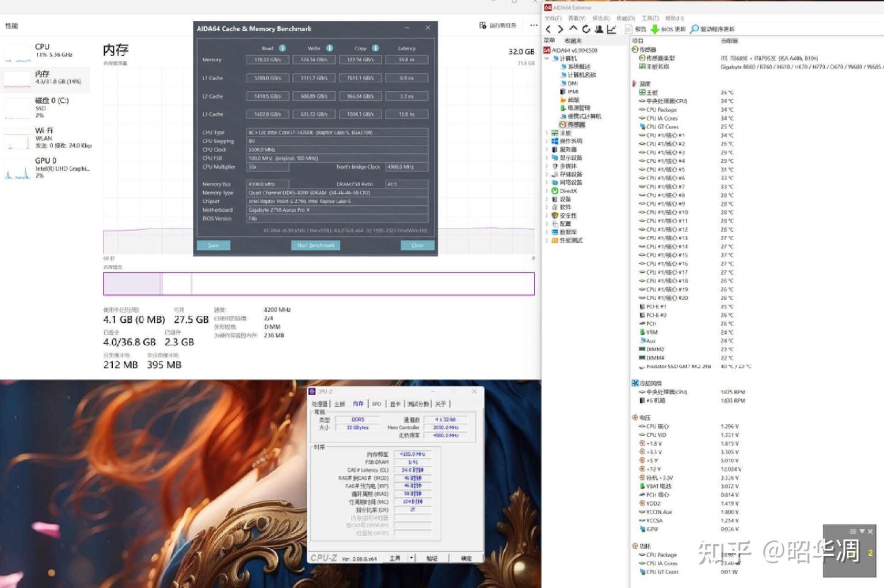The height and width of the screenshot is (588, 884).
Task: Open the graph chart toolbar icon
Action: (x=611, y=29)
